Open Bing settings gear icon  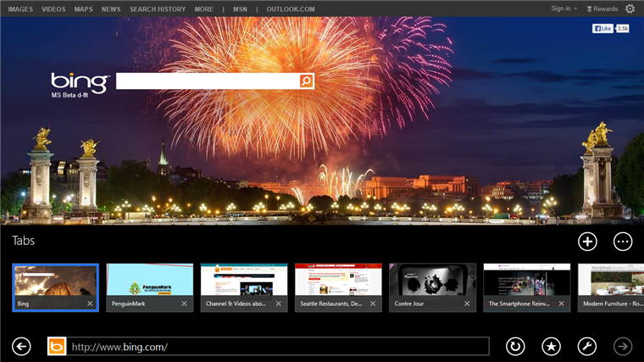pos(630,8)
